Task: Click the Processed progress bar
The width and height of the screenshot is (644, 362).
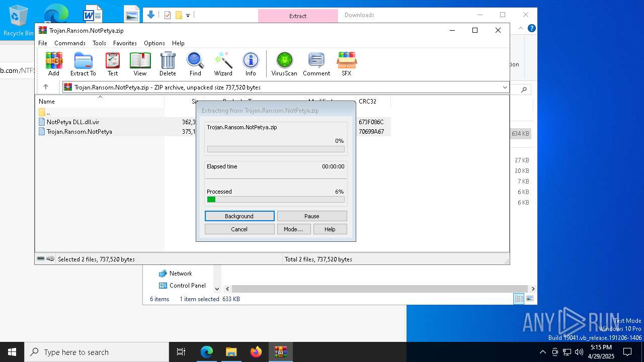Action: click(x=276, y=200)
